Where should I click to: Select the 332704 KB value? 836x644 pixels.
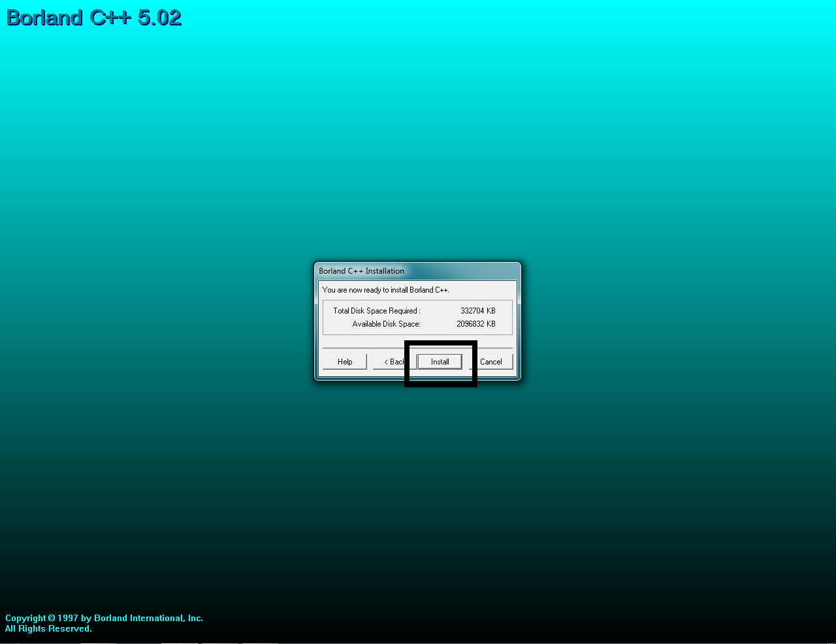pos(478,311)
